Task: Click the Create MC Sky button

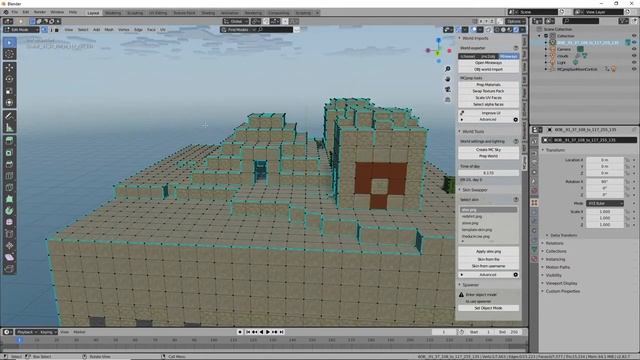Action: point(489,150)
